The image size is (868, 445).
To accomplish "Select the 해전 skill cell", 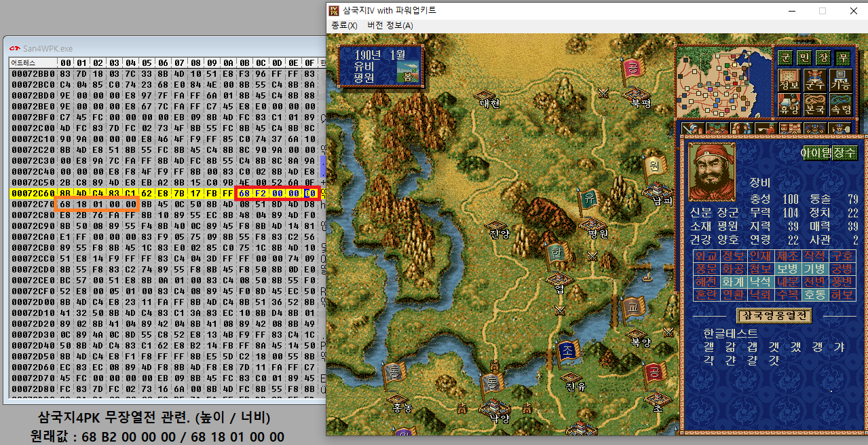I will (706, 282).
